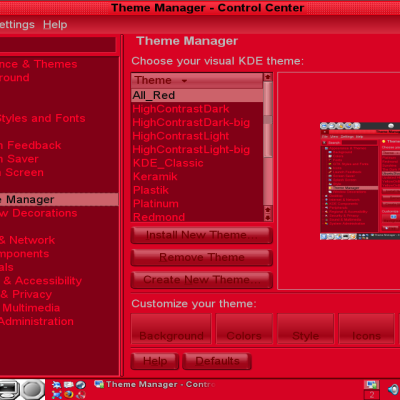Select the HighContrastDark-big theme
This screenshot has height=400, width=400.
197,123
